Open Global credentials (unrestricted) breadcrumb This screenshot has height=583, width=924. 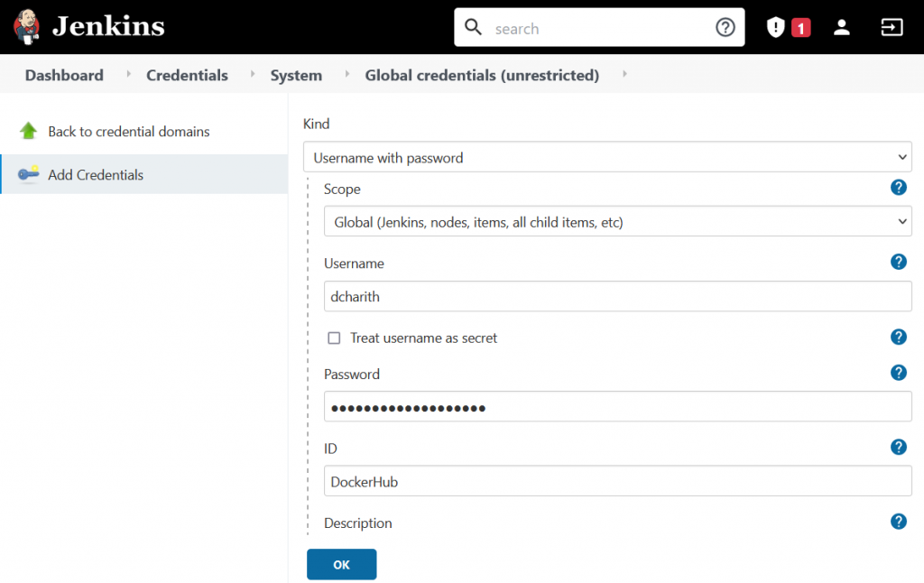482,76
